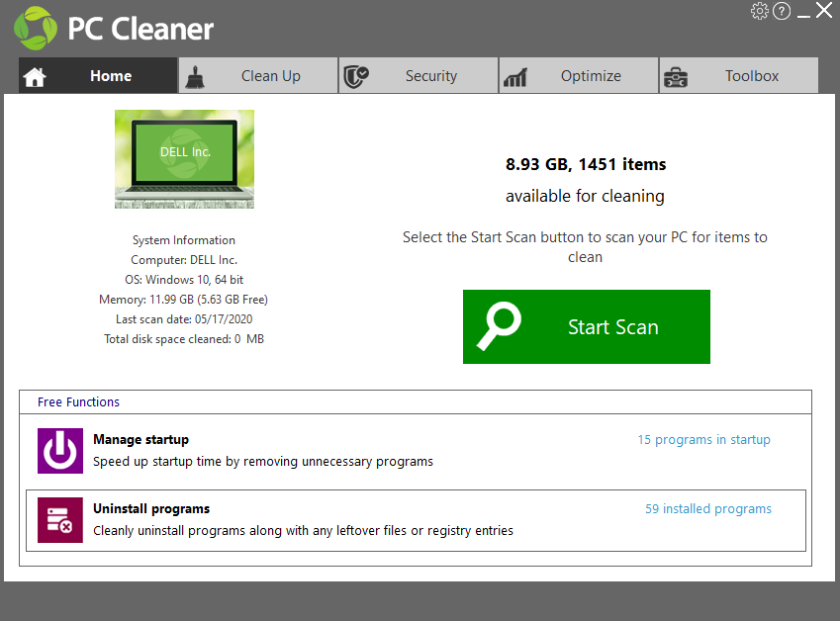Viewport: 840px width, 621px height.
Task: Open help via the question mark icon
Action: tap(782, 11)
